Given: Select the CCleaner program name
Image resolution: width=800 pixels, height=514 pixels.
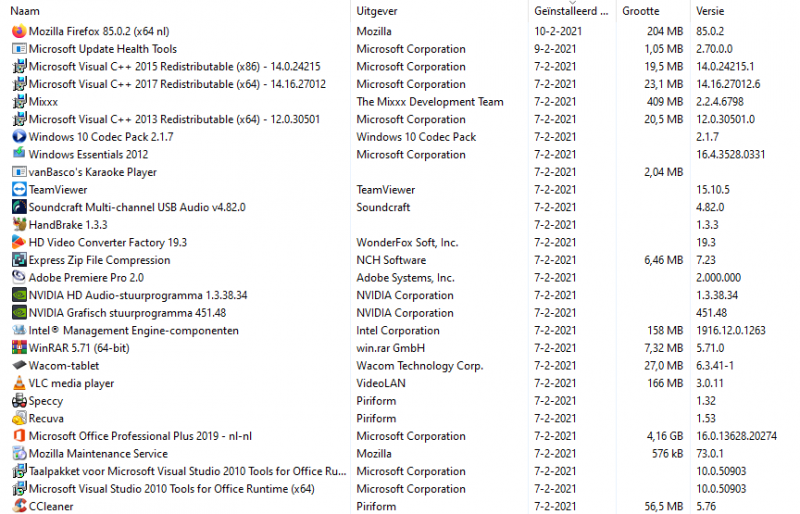Looking at the screenshot, I should pos(51,506).
